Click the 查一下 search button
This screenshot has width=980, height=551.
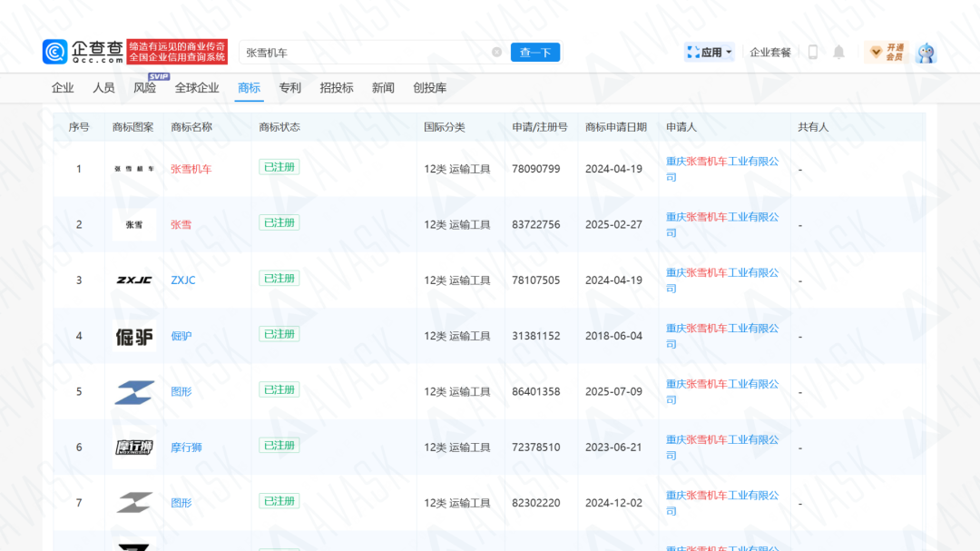(x=535, y=53)
